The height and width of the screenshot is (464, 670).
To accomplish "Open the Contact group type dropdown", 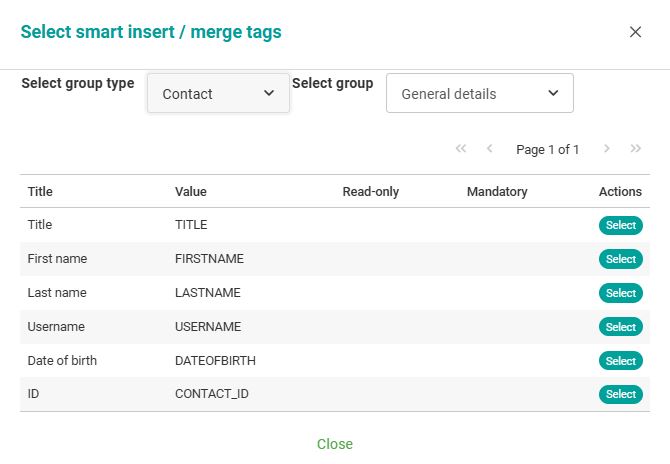I will pyautogui.click(x=218, y=93).
